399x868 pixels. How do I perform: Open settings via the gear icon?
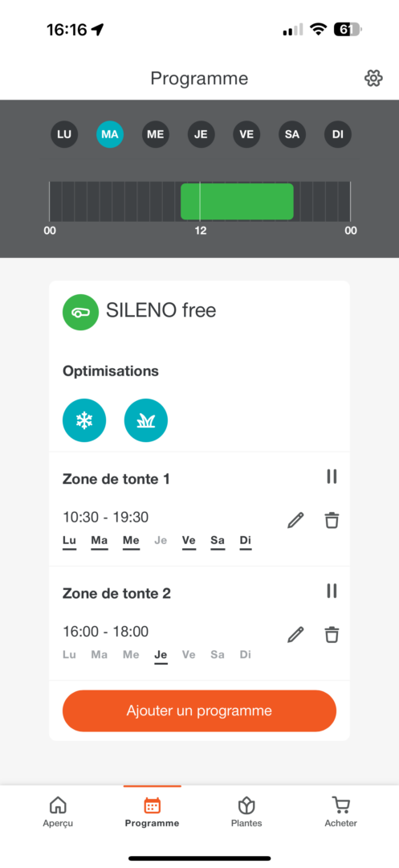point(373,79)
